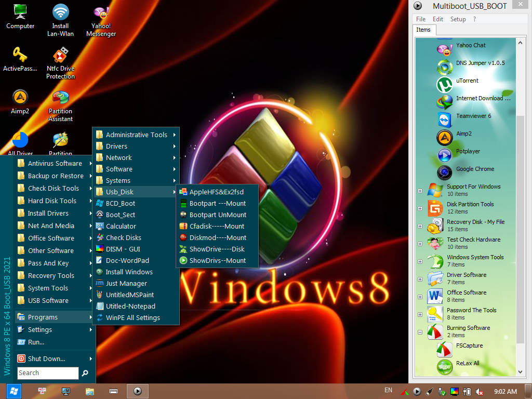Click scroll-down arrow in Items list
The image size is (532, 399).
pyautogui.click(x=520, y=372)
